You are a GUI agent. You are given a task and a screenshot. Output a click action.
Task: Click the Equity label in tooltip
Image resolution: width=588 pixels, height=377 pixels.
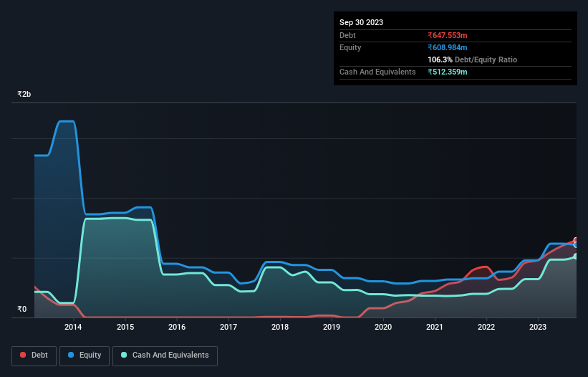click(350, 47)
